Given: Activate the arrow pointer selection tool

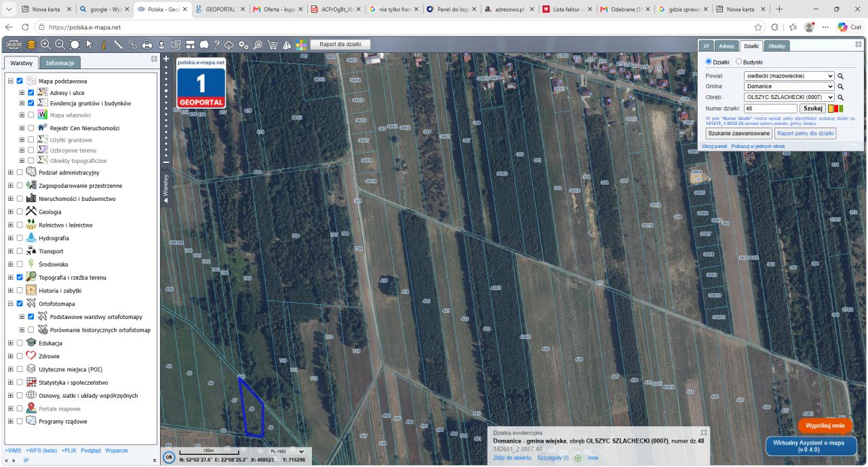Looking at the screenshot, I should tap(89, 45).
